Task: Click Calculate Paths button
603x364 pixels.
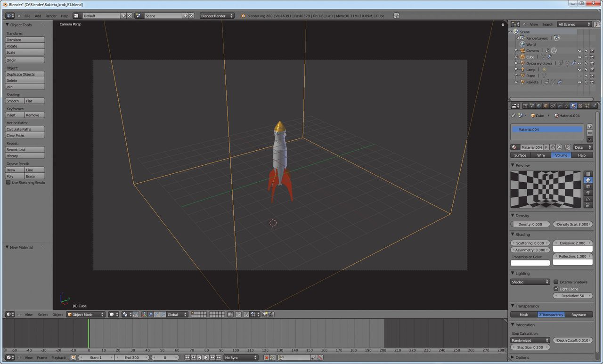Action: click(25, 129)
